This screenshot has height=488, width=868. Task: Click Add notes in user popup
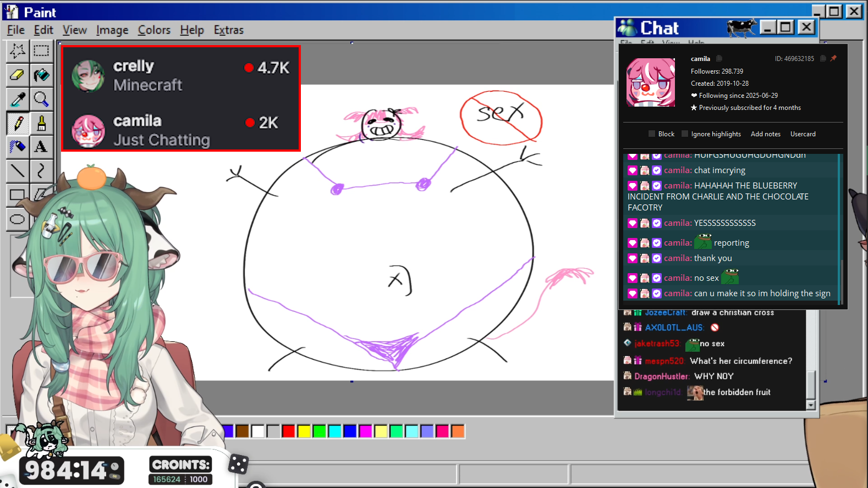tap(766, 134)
